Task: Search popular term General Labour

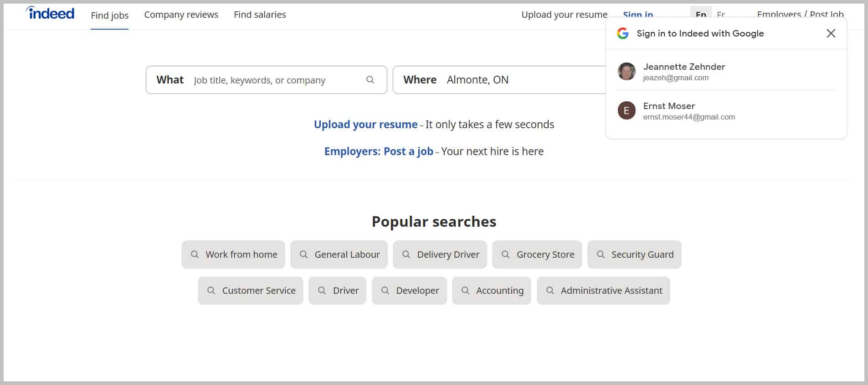Action: pos(339,255)
